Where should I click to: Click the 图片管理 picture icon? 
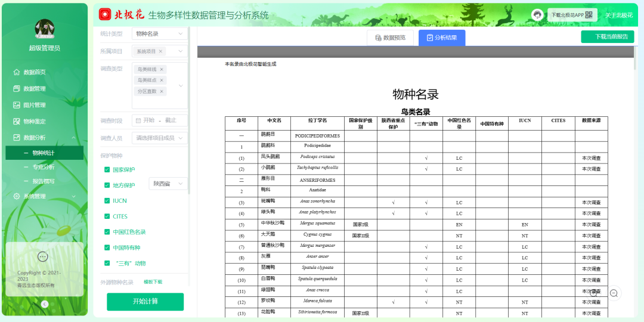pyautogui.click(x=17, y=105)
